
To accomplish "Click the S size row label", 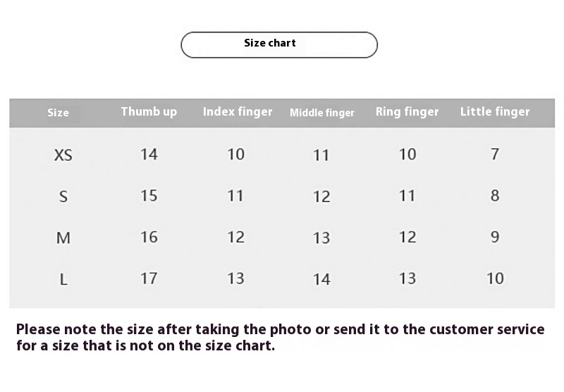I will click(x=63, y=197).
